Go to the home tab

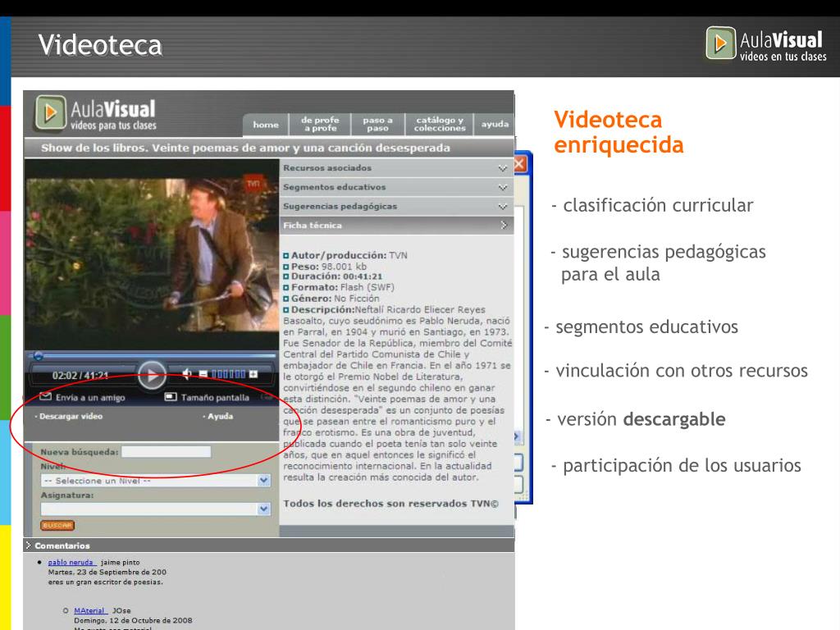pos(266,125)
